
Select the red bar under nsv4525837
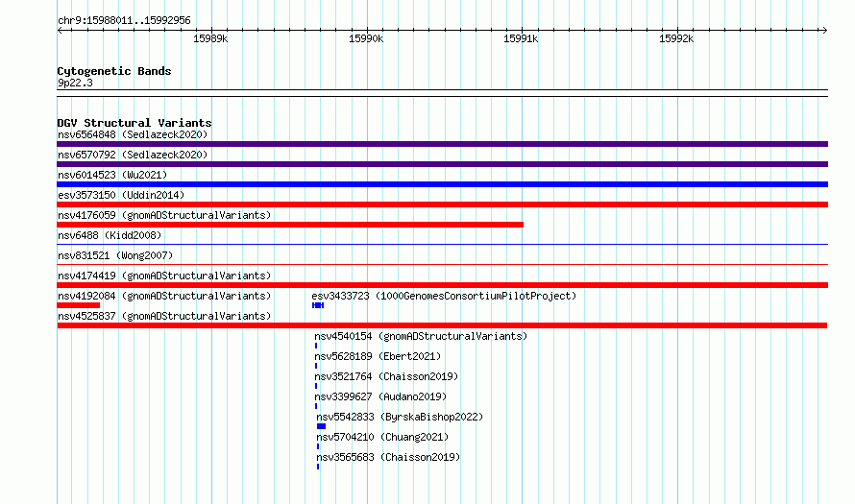[442, 325]
